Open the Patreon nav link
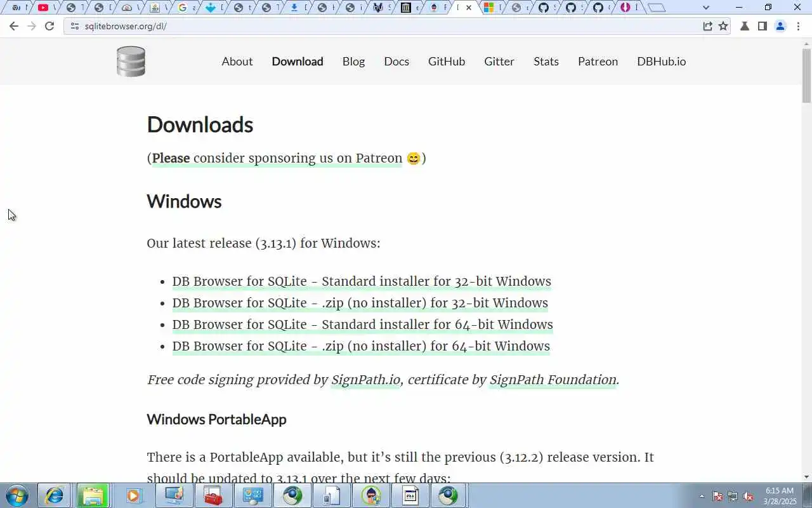The height and width of the screenshot is (508, 812). [598, 62]
